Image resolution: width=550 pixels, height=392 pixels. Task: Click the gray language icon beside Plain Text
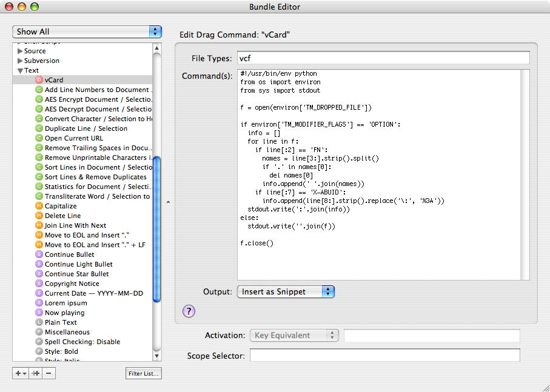point(39,322)
